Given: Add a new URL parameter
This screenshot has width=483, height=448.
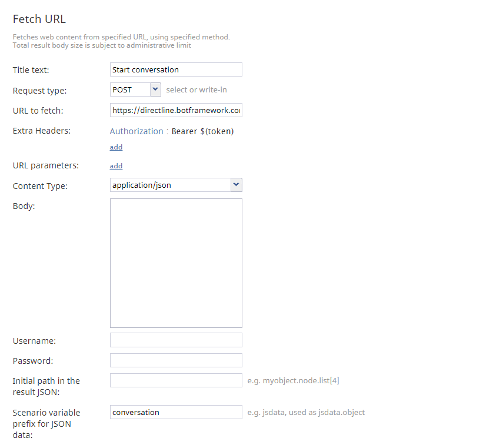Looking at the screenshot, I should point(116,166).
